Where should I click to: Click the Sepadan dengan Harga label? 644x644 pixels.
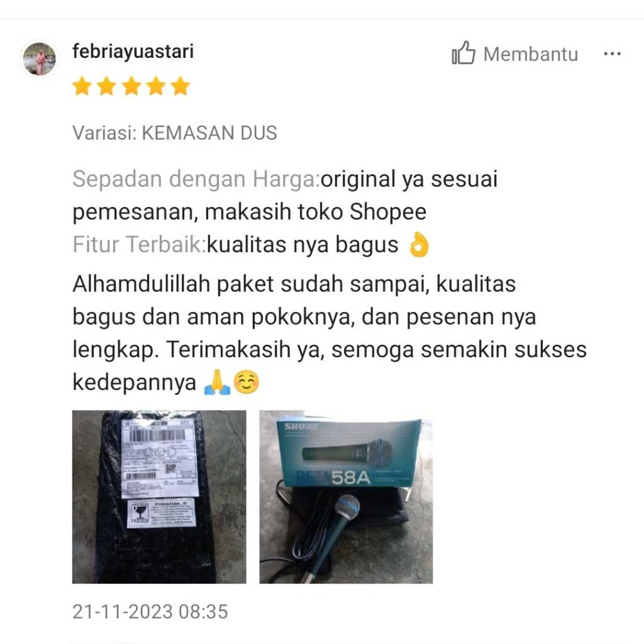[196, 179]
